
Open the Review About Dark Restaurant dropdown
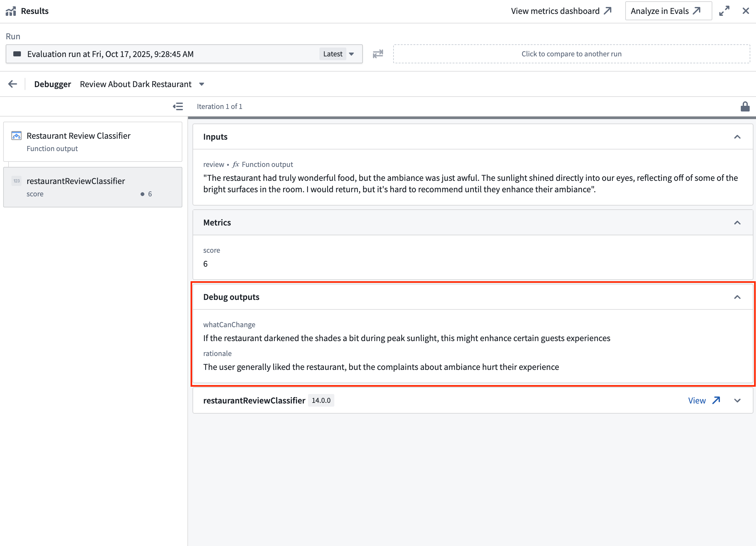202,84
